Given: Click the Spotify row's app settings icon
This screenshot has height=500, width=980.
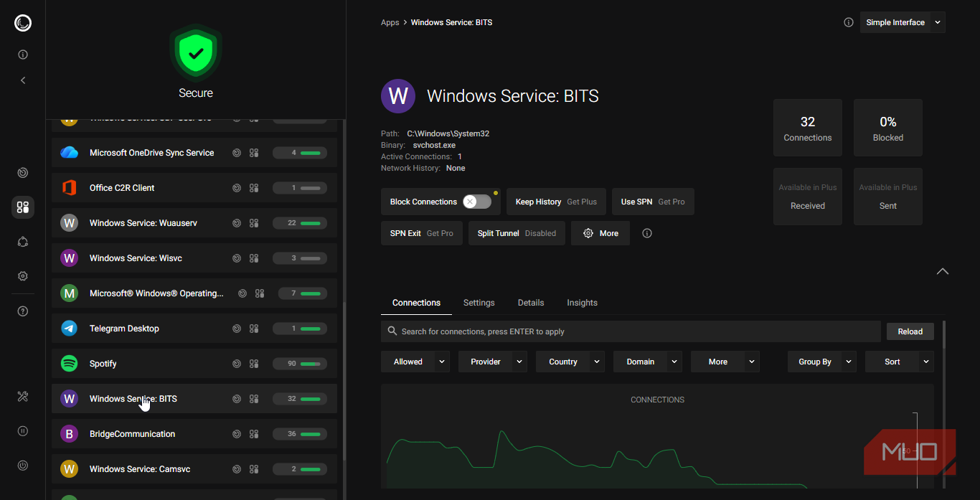Looking at the screenshot, I should (x=254, y=364).
